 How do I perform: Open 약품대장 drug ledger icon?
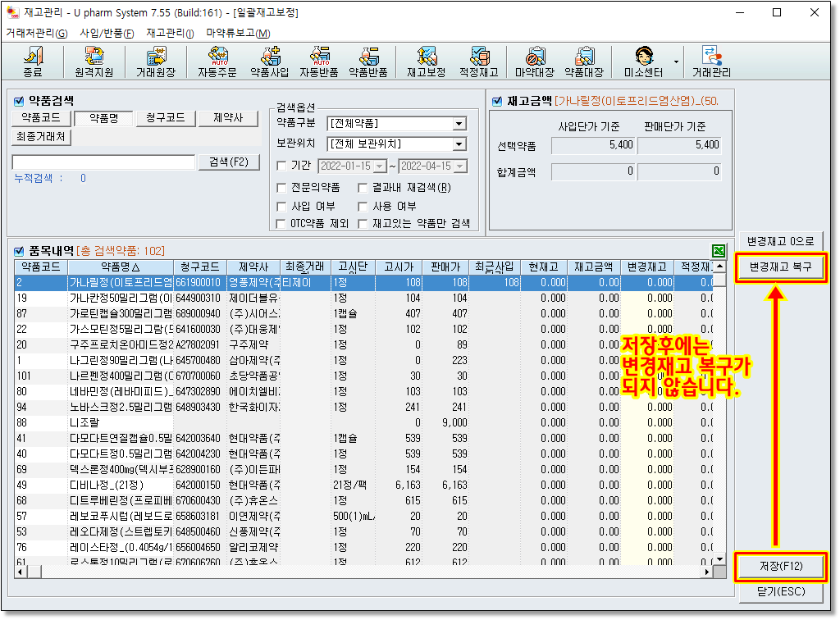click(584, 62)
